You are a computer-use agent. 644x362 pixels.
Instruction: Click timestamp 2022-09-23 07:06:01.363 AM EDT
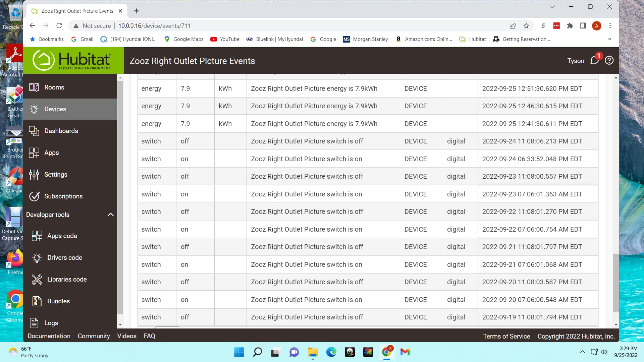532,194
